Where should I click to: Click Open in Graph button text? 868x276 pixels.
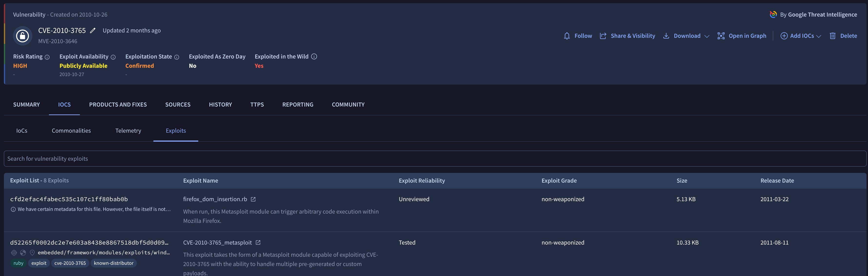747,36
